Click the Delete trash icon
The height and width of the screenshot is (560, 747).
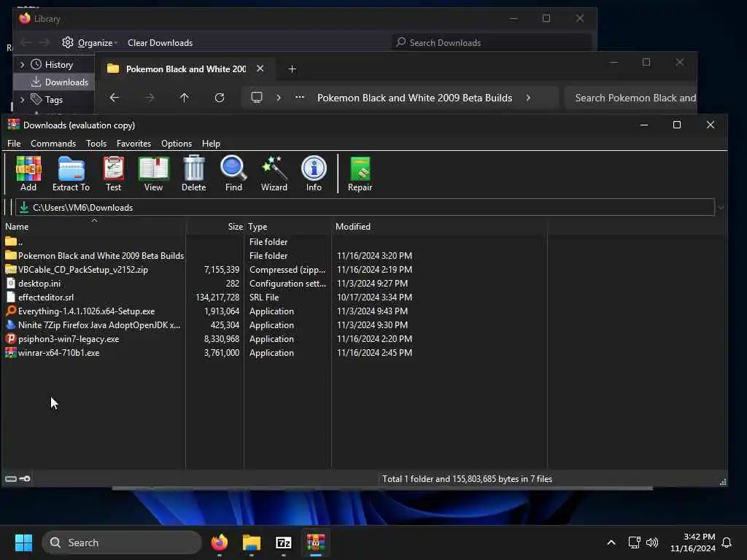(194, 174)
